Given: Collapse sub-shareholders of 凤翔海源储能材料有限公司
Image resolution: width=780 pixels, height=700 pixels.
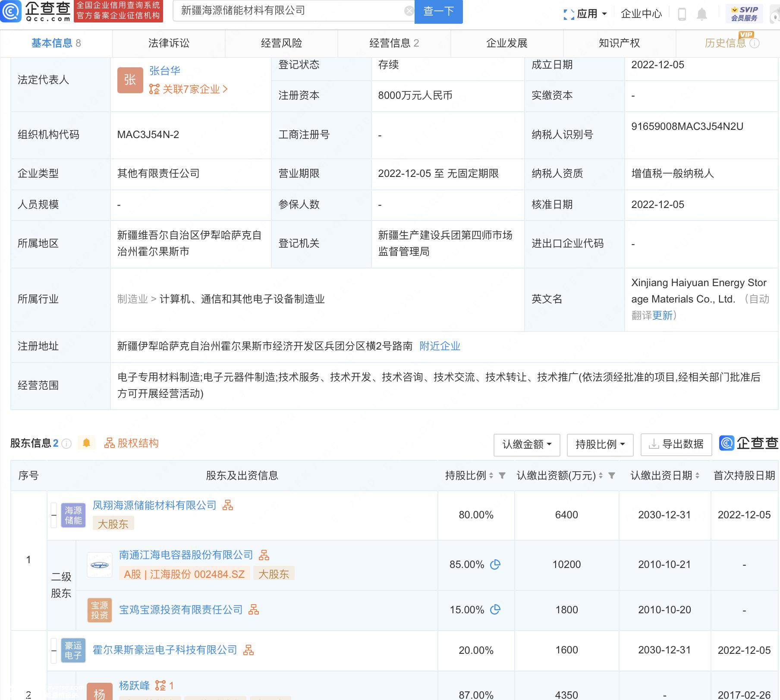Looking at the screenshot, I should 54,515.
